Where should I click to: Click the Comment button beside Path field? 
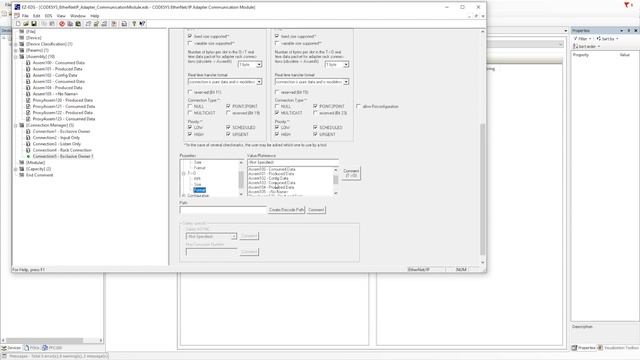click(316, 210)
